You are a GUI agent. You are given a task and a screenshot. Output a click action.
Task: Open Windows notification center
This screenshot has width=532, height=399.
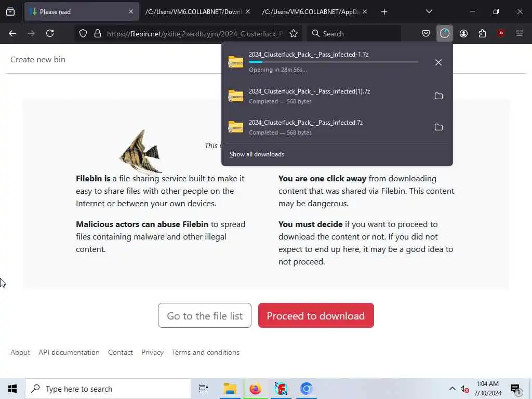(516, 389)
